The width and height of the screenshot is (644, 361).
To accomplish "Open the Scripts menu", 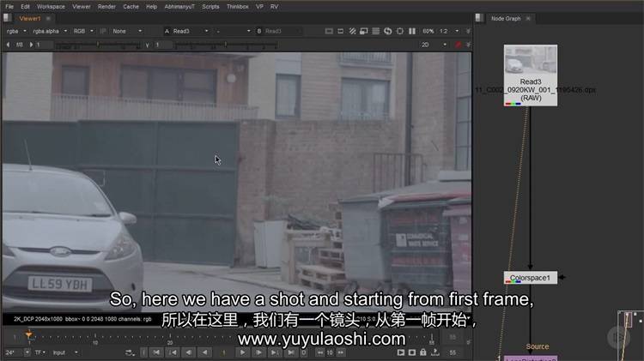I will 210,7.
